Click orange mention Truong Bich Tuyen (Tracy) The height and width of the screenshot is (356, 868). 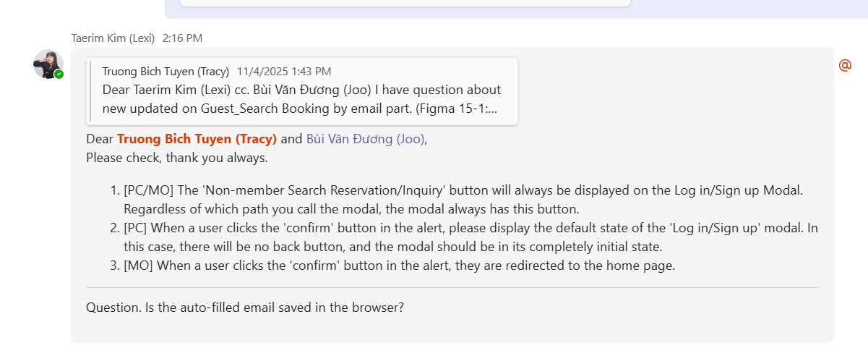pyautogui.click(x=197, y=139)
